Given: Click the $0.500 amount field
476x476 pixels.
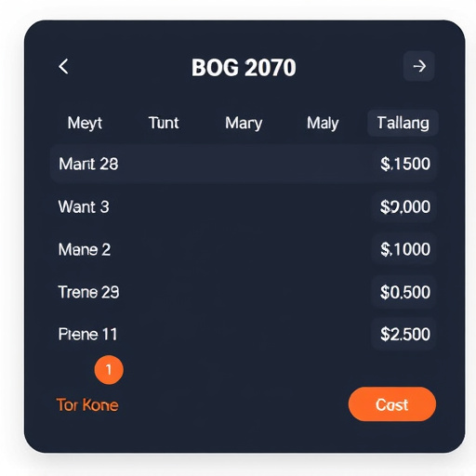Looking at the screenshot, I should point(404,292).
